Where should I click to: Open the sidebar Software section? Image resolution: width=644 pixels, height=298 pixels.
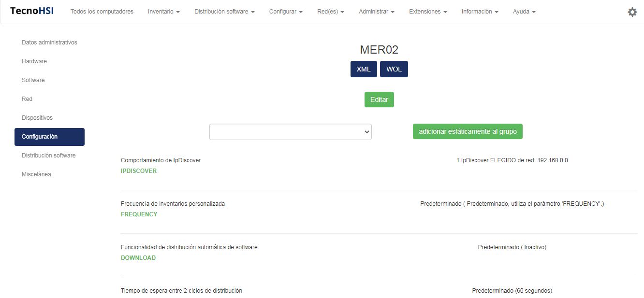coord(33,80)
